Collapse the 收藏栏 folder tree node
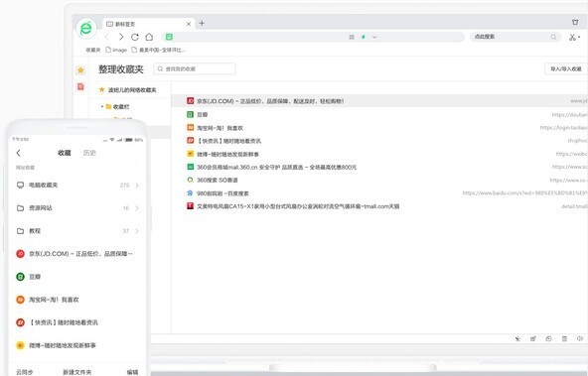Screen dimensions: 588x376 click(x=101, y=107)
